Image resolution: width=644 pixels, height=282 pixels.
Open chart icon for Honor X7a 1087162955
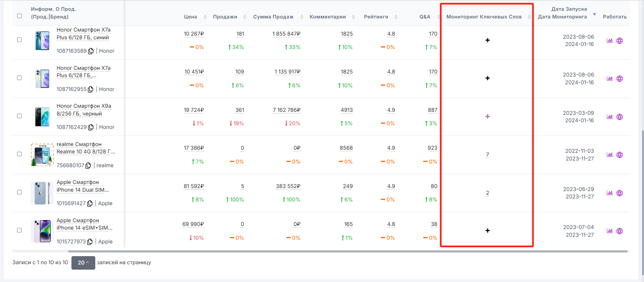click(609, 79)
